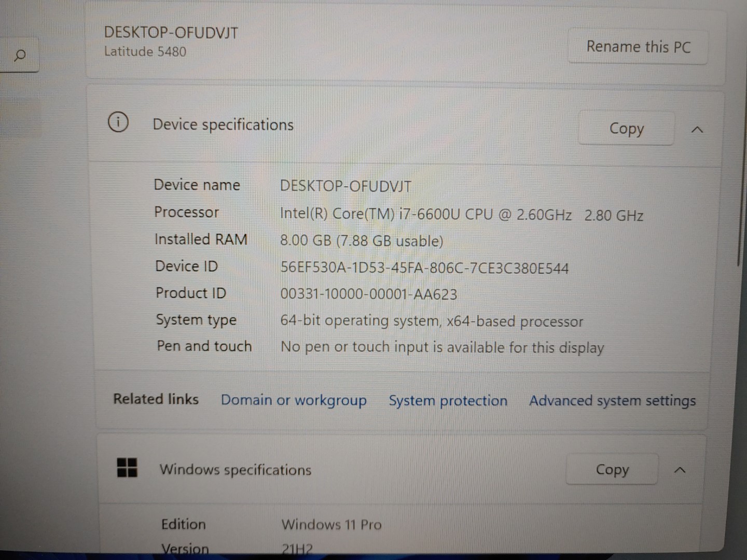
Task: Click the Processor label
Action: tap(187, 212)
